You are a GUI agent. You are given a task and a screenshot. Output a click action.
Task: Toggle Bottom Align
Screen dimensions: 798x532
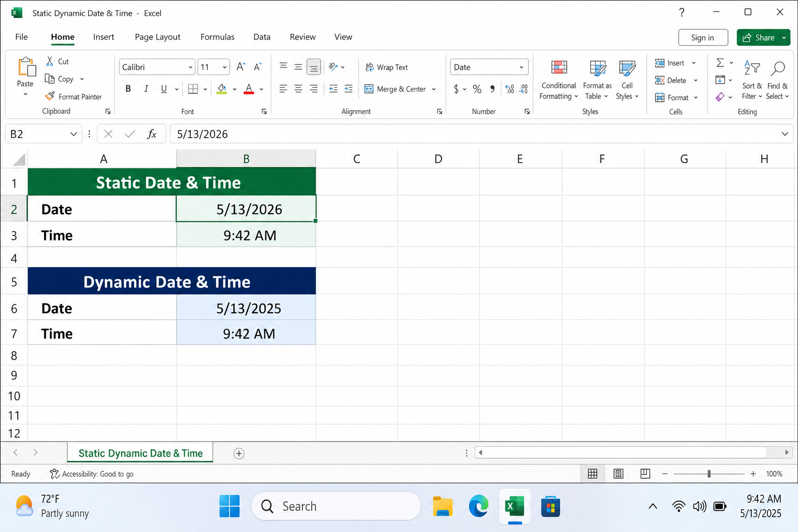314,67
